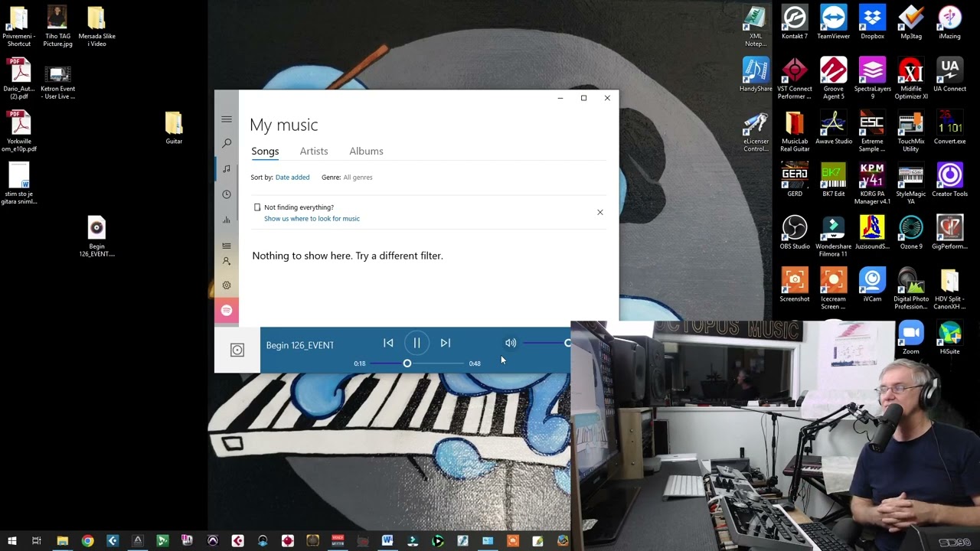Dismiss the Not finding everything notice

pyautogui.click(x=600, y=212)
